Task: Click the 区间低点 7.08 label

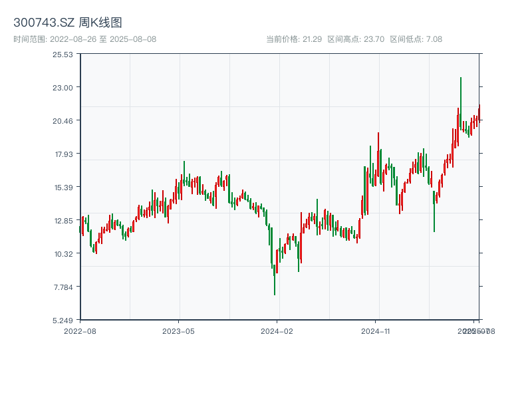Action: point(416,39)
